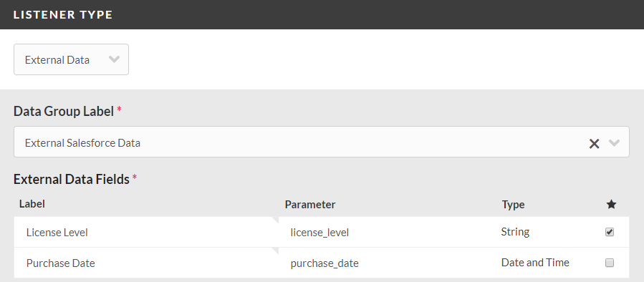
Task: Click the star column header icon
Action: pyautogui.click(x=611, y=205)
